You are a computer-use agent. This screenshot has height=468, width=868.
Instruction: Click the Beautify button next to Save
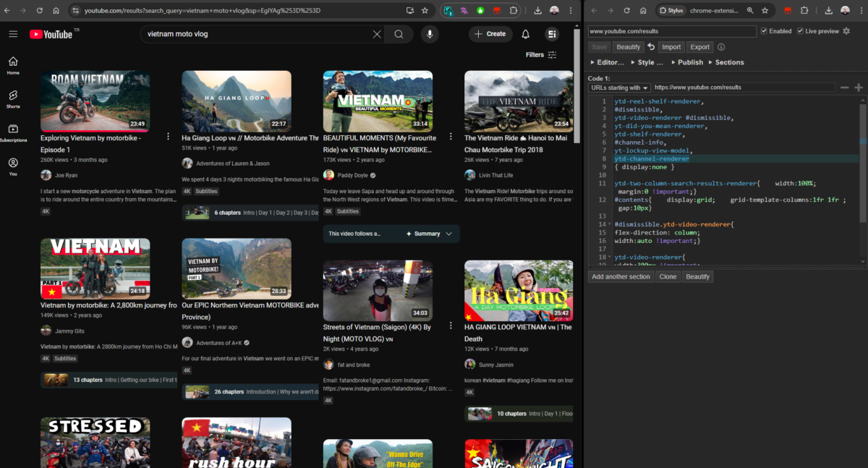coord(628,47)
